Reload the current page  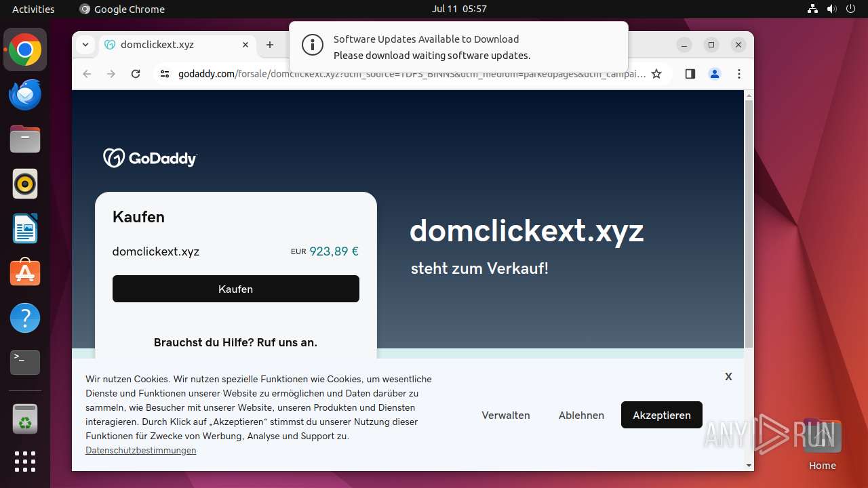(136, 74)
